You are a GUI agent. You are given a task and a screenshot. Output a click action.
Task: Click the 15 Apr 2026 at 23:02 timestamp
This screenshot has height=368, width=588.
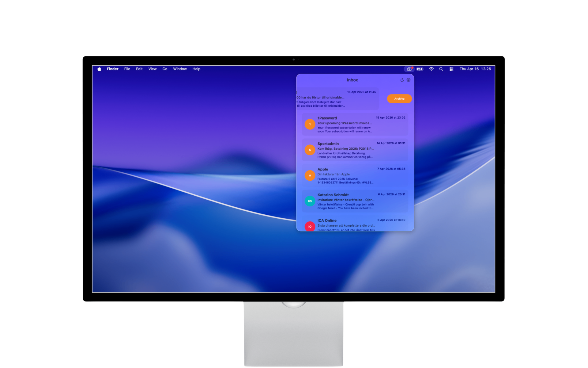[x=390, y=118]
